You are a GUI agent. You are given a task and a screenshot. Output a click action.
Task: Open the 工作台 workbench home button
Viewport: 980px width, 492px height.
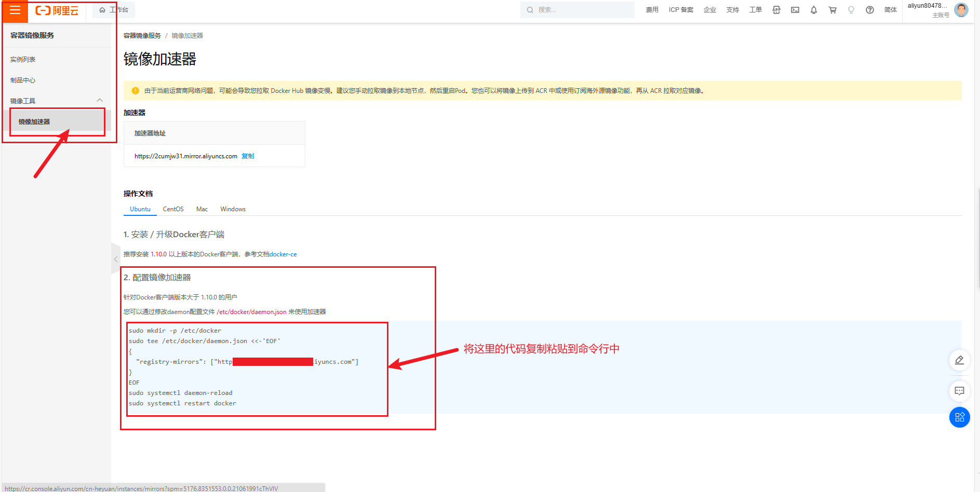(x=114, y=10)
